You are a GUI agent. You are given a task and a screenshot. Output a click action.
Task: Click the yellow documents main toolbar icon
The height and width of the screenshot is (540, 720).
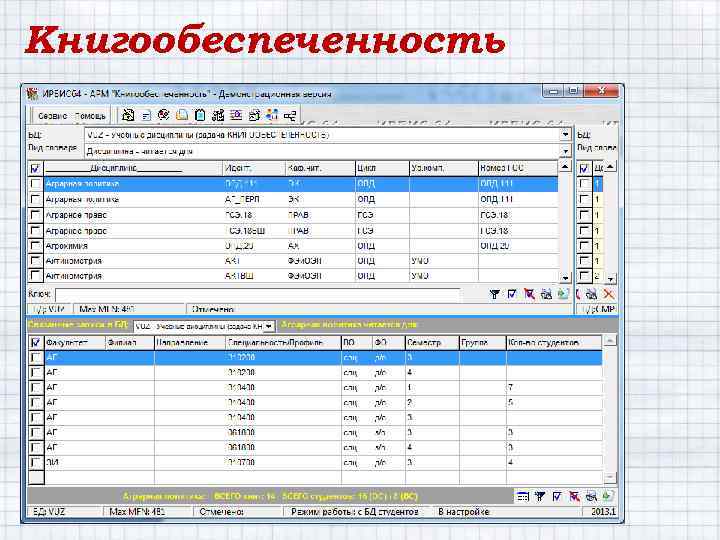pyautogui.click(x=182, y=115)
